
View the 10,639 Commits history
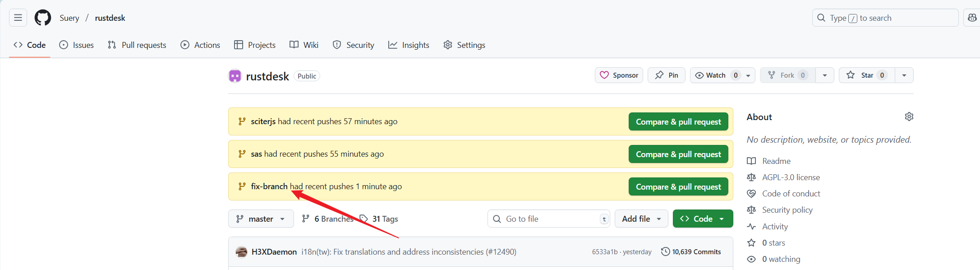(691, 251)
